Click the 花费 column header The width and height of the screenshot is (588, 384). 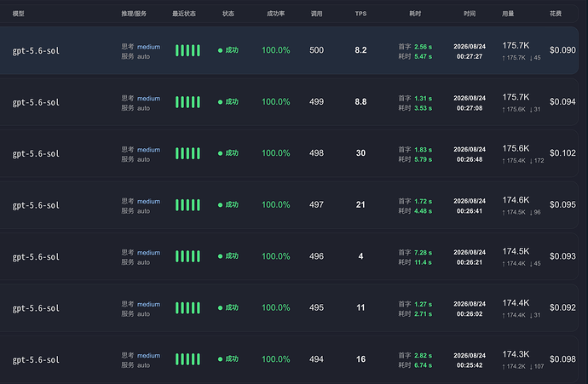[x=556, y=14]
